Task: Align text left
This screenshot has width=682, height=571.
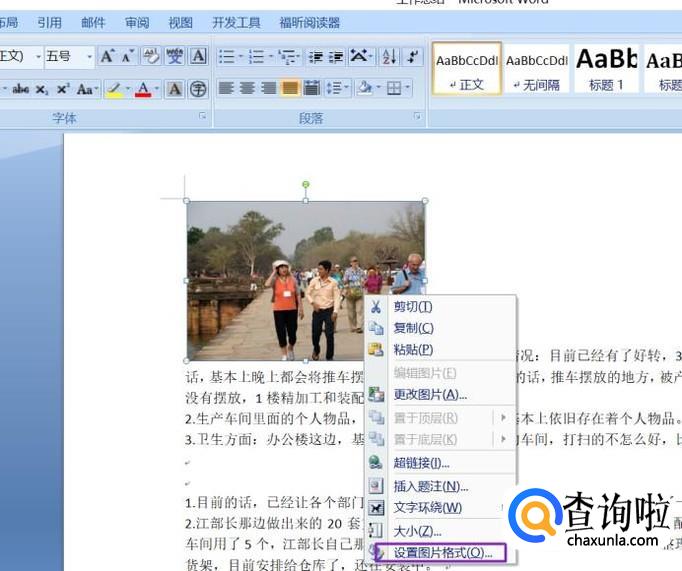Action: click(226, 88)
